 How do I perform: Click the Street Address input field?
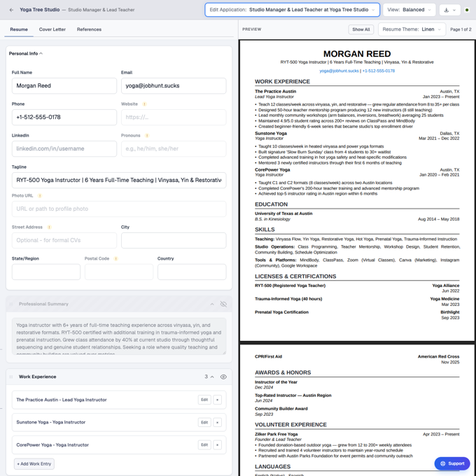click(64, 240)
